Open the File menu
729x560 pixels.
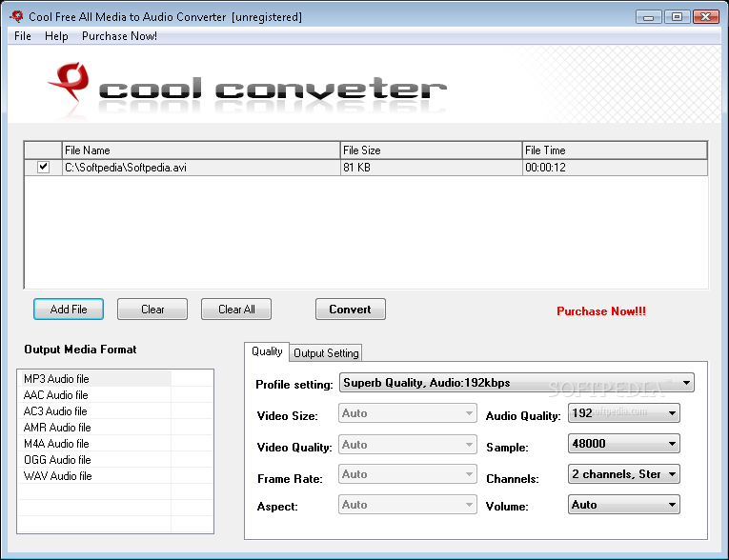pos(23,36)
